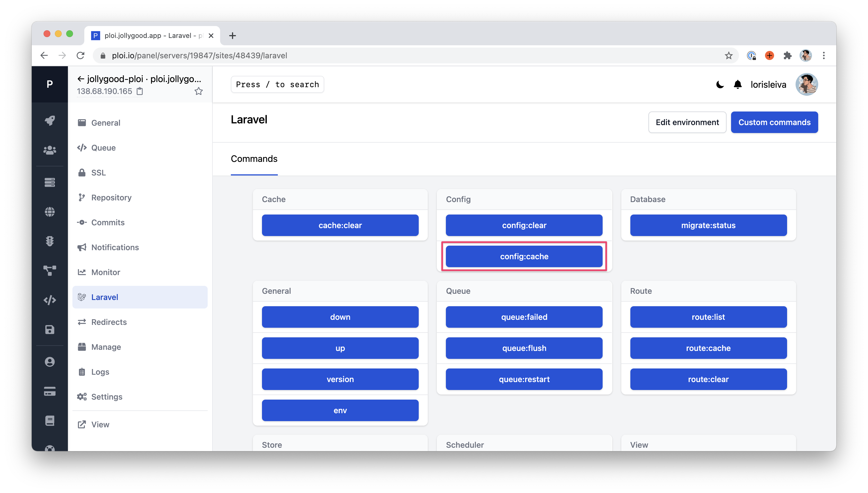Click the Edit environment button
The width and height of the screenshot is (868, 493).
(687, 122)
